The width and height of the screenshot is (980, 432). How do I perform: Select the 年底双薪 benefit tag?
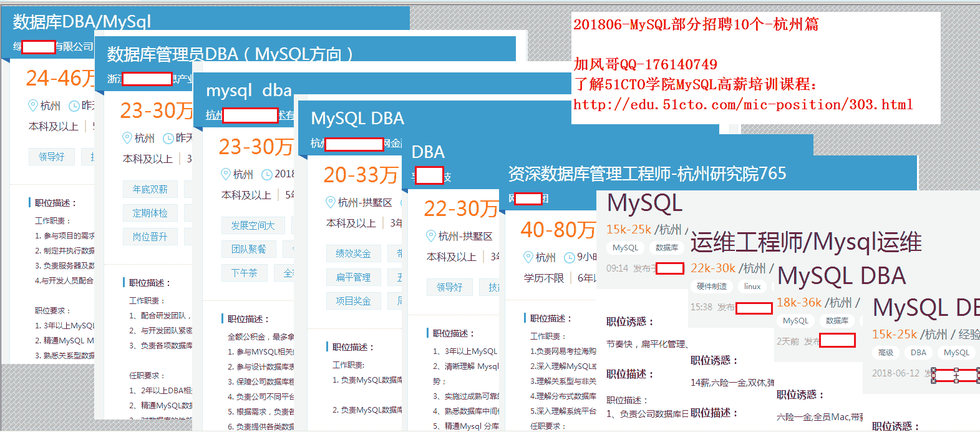click(150, 189)
